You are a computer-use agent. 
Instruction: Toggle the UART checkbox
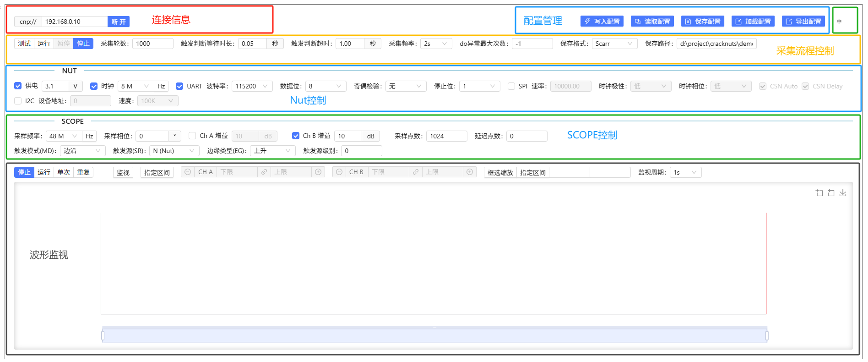[x=179, y=86]
